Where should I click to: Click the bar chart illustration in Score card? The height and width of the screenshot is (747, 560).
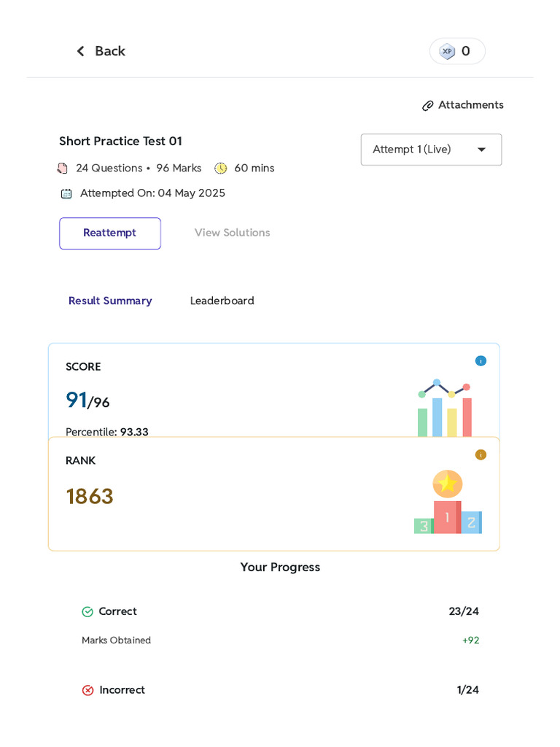click(x=445, y=408)
